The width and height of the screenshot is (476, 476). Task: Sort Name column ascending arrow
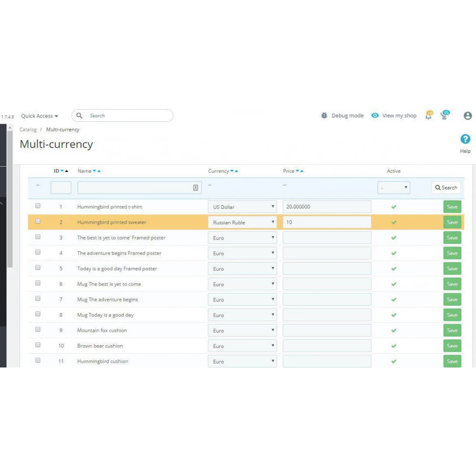[99, 171]
